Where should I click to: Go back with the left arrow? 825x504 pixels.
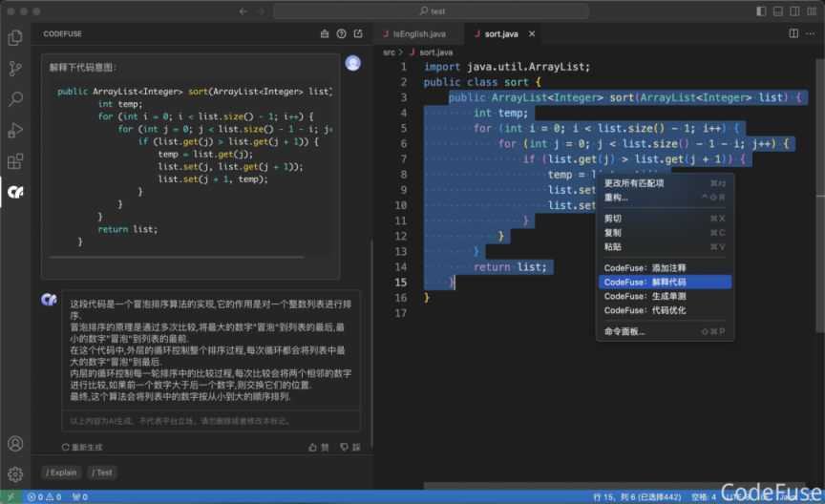(243, 11)
